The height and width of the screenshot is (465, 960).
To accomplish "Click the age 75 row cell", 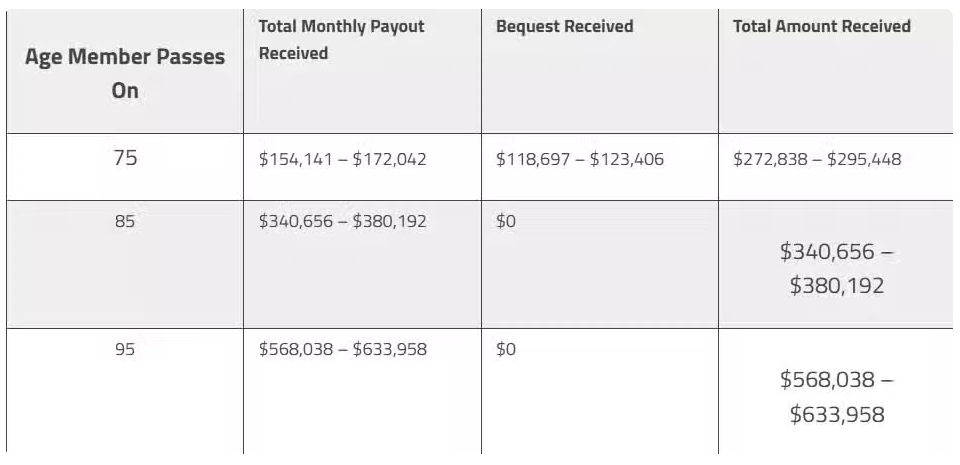I will pos(125,158).
